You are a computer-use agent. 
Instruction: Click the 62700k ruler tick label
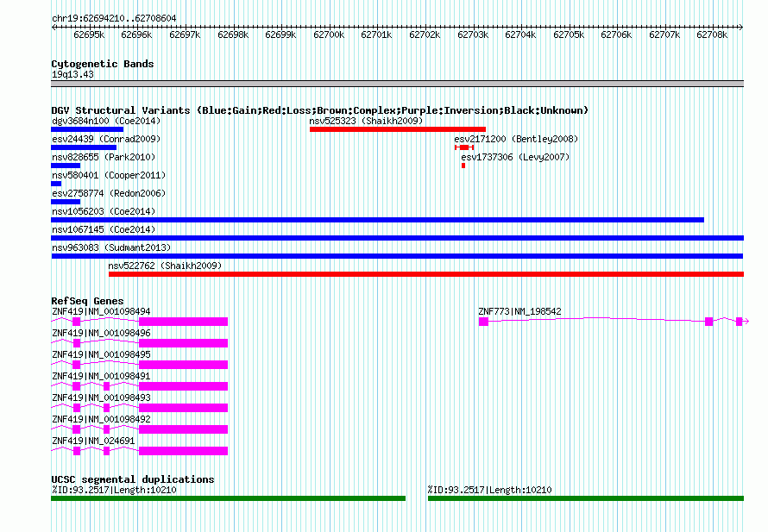(329, 34)
